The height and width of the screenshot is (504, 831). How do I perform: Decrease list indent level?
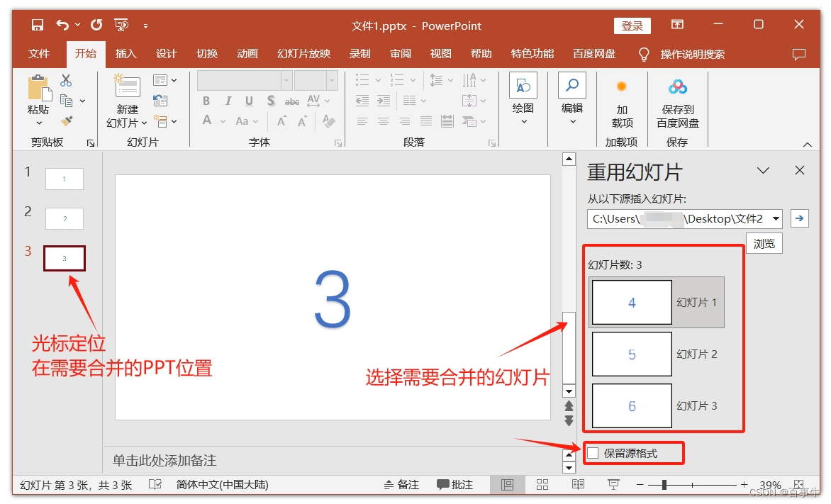point(362,101)
